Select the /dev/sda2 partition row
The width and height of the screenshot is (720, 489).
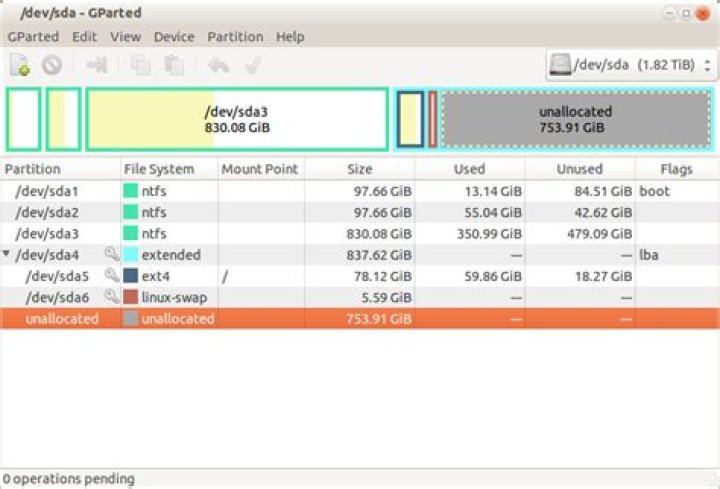click(x=360, y=212)
